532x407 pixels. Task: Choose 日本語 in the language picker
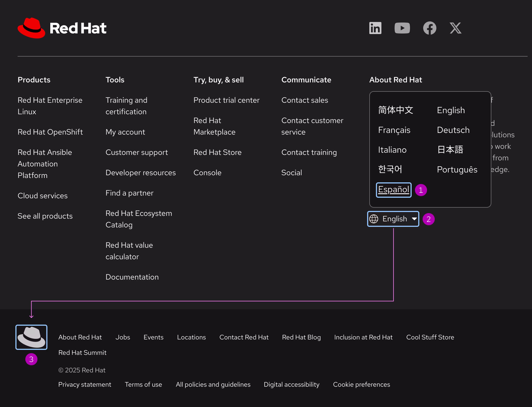[x=450, y=150]
